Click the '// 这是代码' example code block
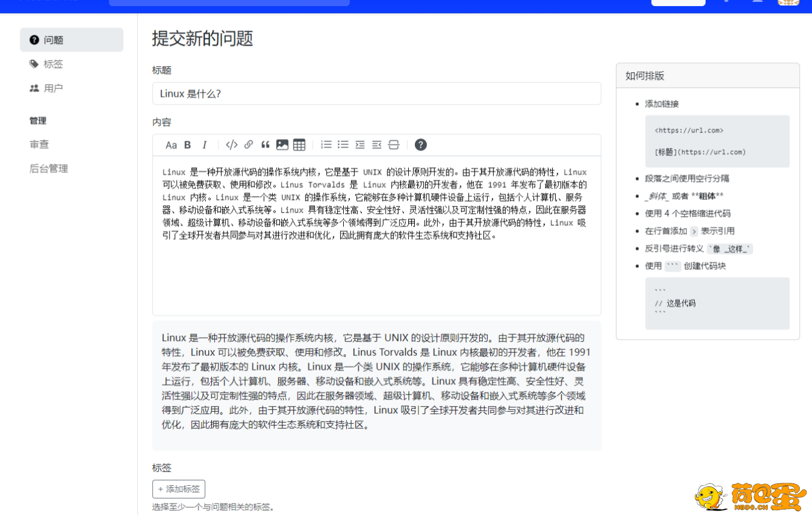 pos(717,304)
